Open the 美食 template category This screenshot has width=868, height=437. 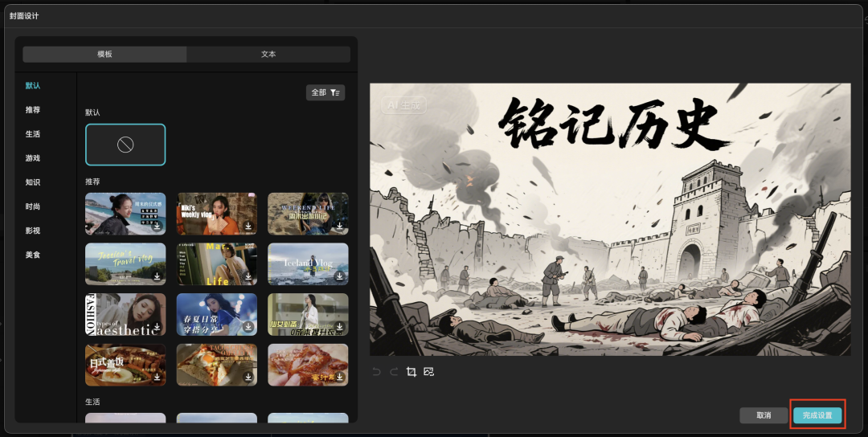click(33, 255)
